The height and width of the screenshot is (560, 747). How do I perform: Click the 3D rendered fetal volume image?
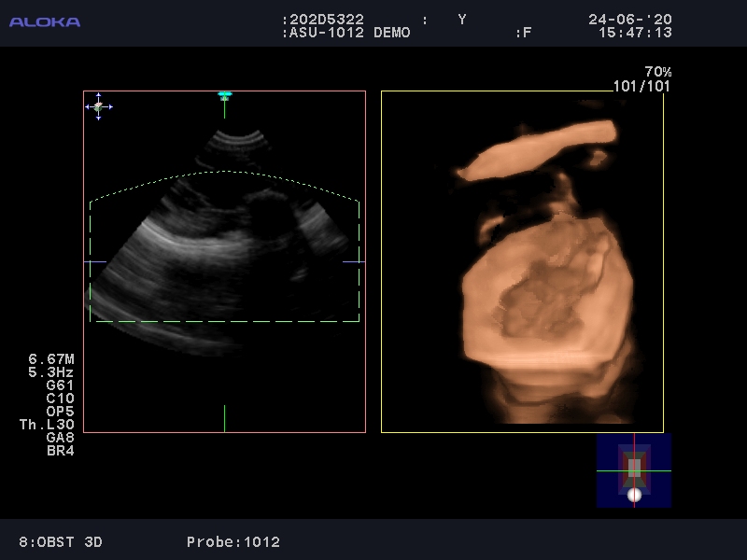tap(542, 299)
